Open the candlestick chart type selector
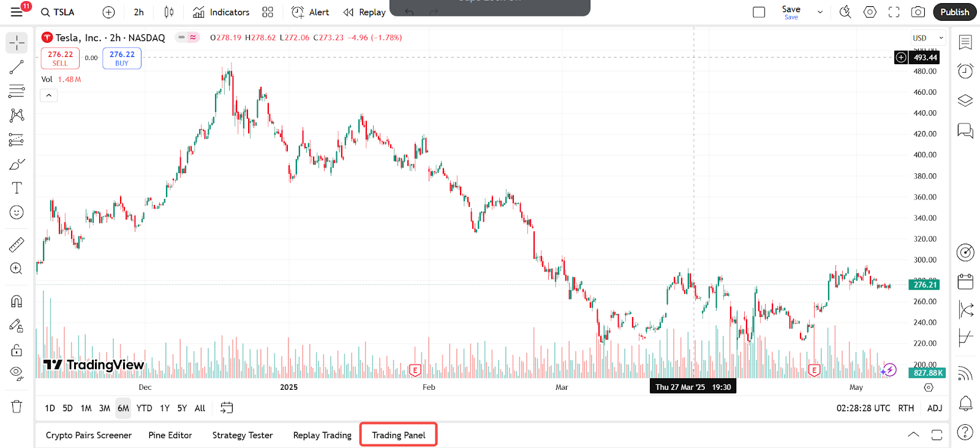The height and width of the screenshot is (448, 980). 169,12
